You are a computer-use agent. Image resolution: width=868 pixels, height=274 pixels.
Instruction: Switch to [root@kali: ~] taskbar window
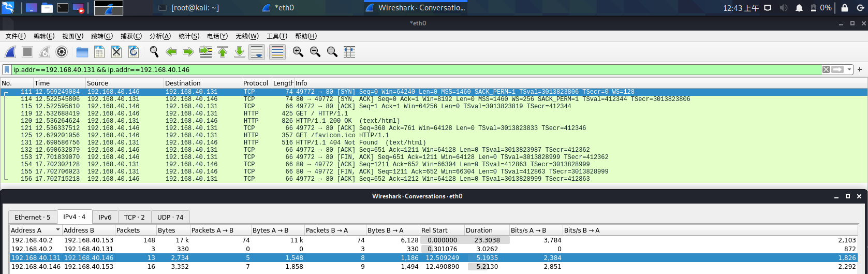pyautogui.click(x=189, y=8)
